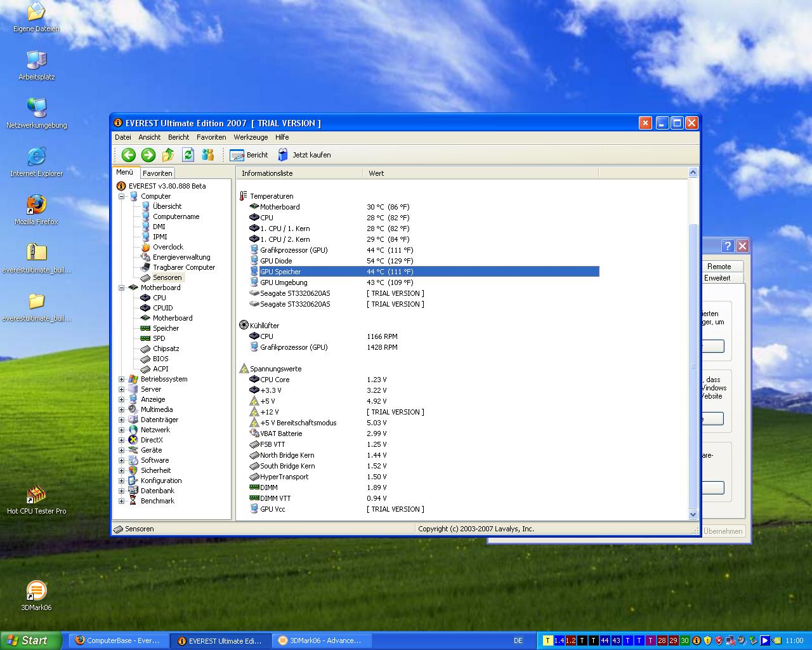The height and width of the screenshot is (650, 812).
Task: Expand the Betriebssystem node
Action: 122,379
